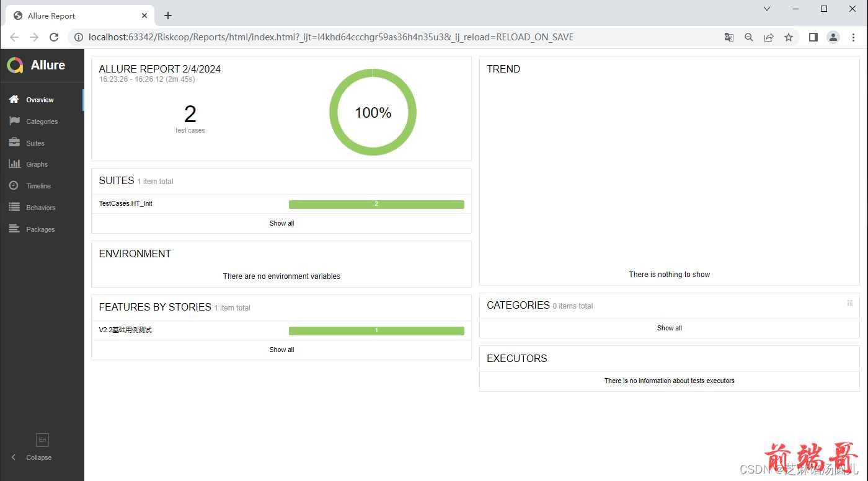This screenshot has height=481, width=868.
Task: Click V2.2 feature green progress bar
Action: pyautogui.click(x=376, y=331)
